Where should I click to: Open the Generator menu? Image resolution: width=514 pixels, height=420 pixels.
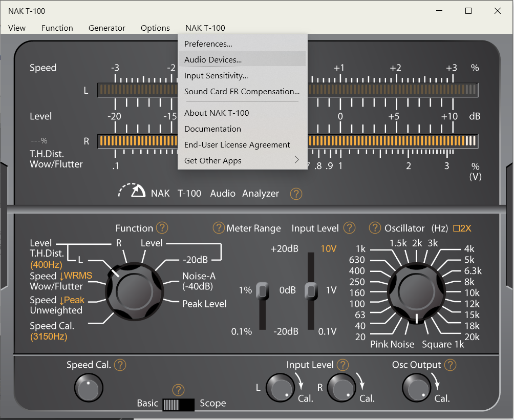click(106, 28)
